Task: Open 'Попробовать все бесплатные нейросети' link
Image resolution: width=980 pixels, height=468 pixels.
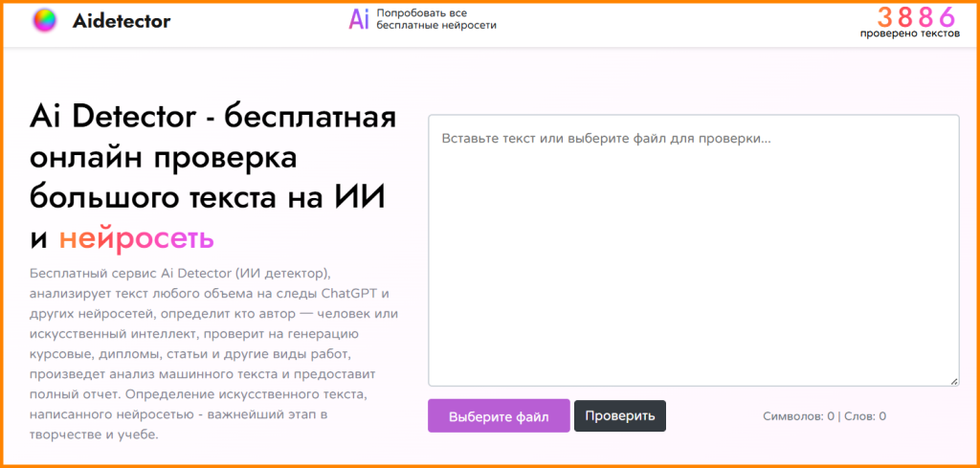Action: pyautogui.click(x=436, y=19)
